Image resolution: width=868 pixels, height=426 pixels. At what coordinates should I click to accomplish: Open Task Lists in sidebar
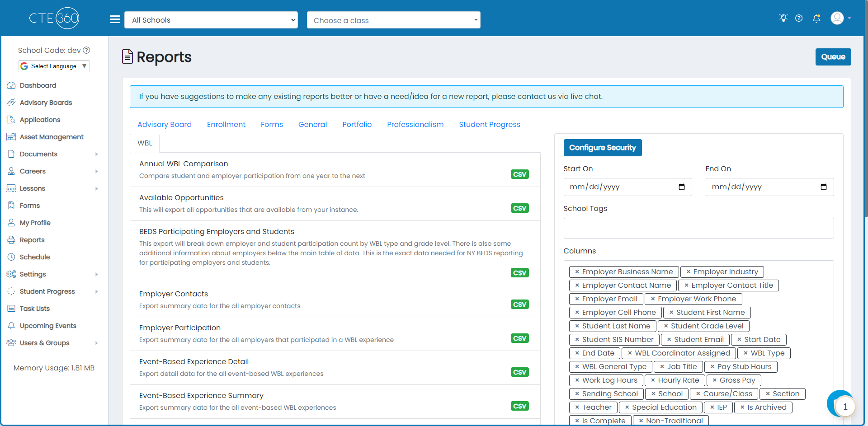[x=35, y=309]
